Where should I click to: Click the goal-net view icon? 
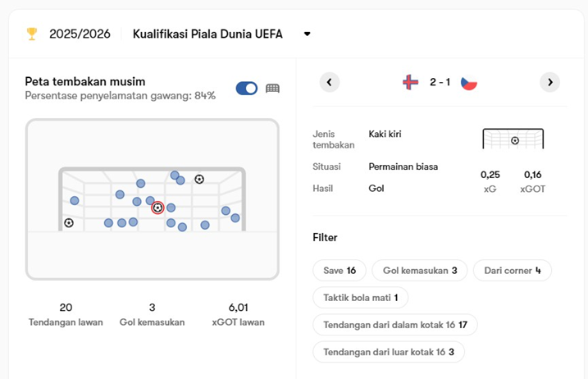(272, 89)
